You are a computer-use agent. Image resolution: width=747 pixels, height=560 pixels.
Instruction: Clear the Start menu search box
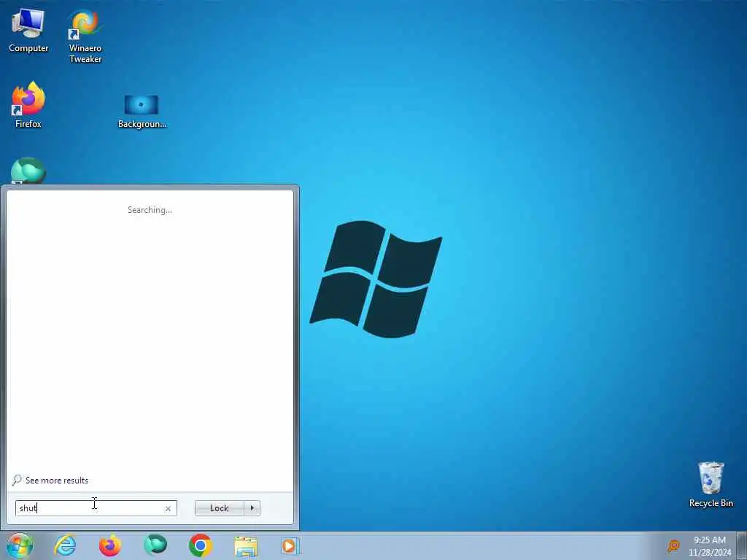click(x=168, y=508)
